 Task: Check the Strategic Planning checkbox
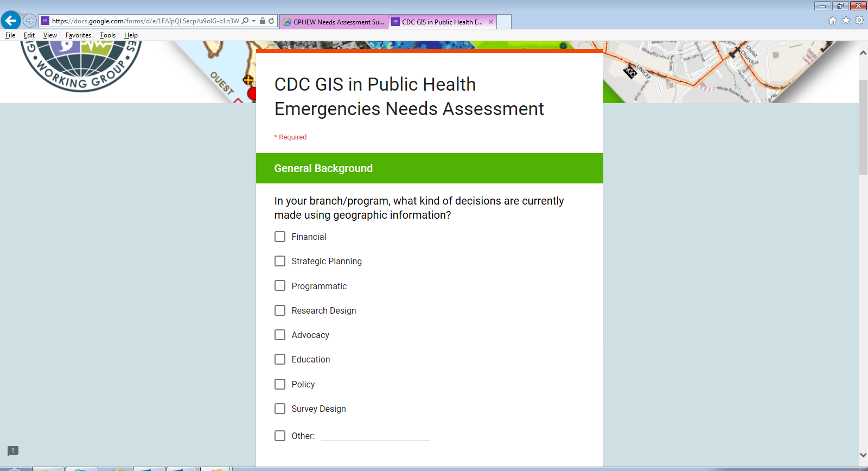[x=280, y=261]
